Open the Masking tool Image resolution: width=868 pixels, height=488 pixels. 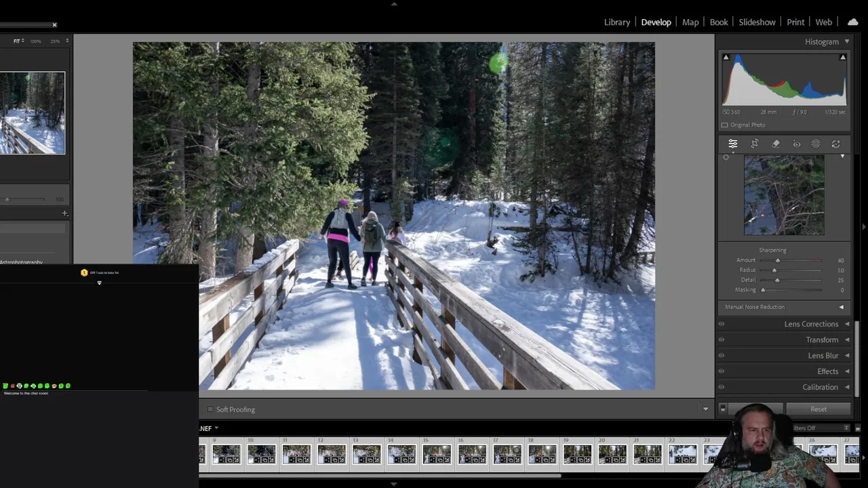tap(816, 144)
